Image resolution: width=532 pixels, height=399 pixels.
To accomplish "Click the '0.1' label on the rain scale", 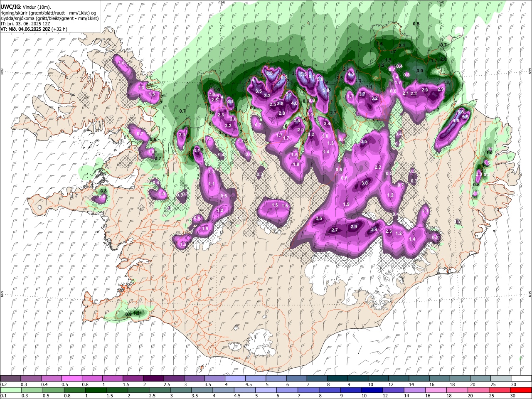I will (x=3, y=396).
